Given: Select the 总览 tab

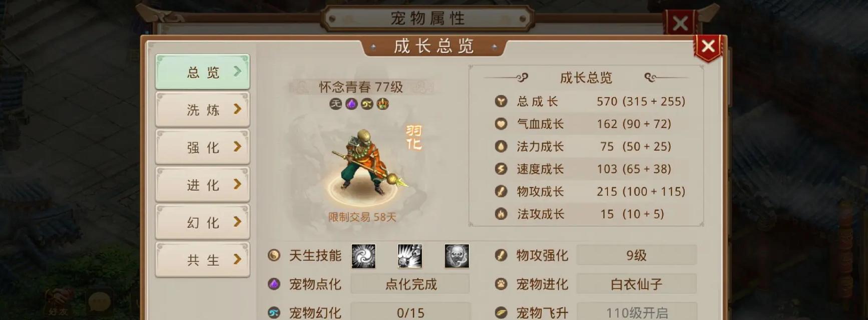Looking at the screenshot, I should pyautogui.click(x=203, y=72).
